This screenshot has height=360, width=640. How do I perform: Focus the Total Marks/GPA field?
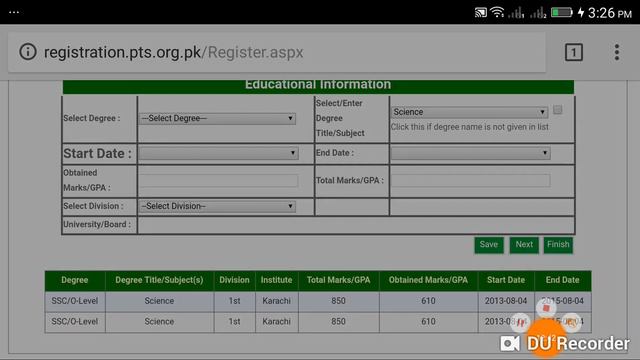click(471, 180)
